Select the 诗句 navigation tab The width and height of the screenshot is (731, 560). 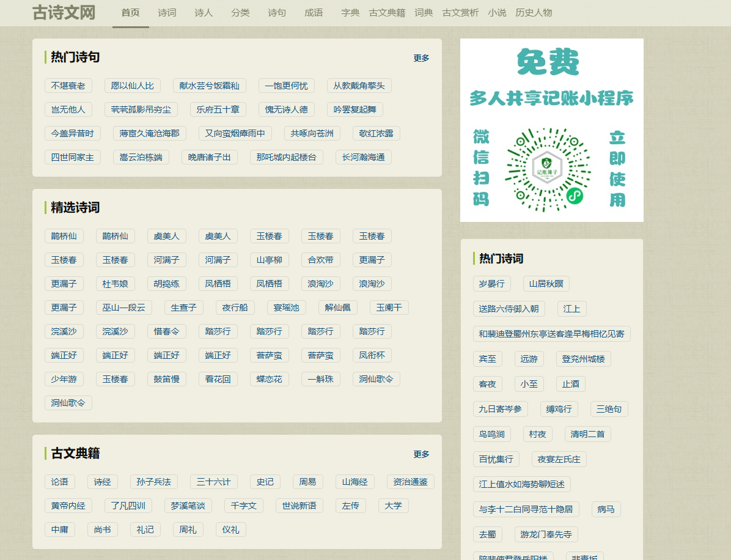[x=277, y=13]
